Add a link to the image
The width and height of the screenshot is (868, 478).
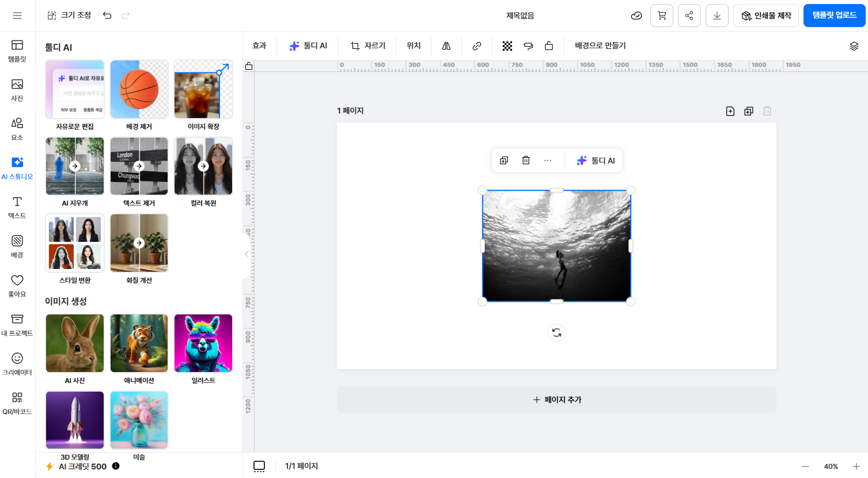pyautogui.click(x=477, y=46)
